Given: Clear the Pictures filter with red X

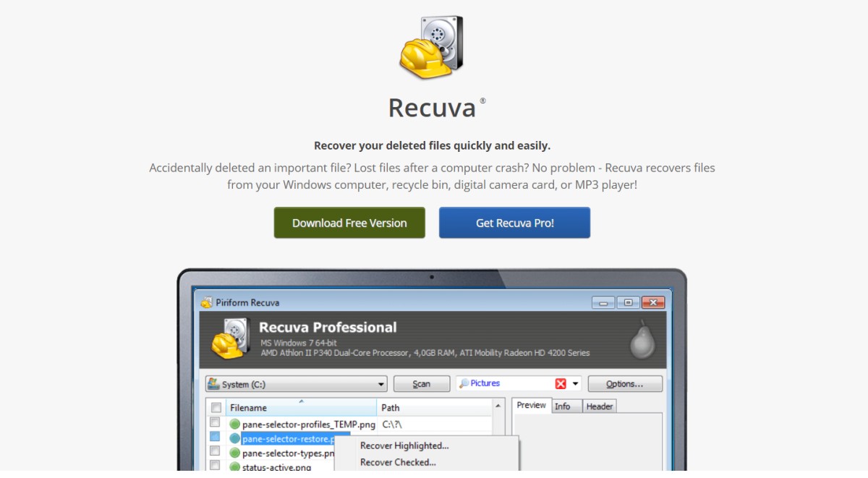Looking at the screenshot, I should (x=561, y=383).
